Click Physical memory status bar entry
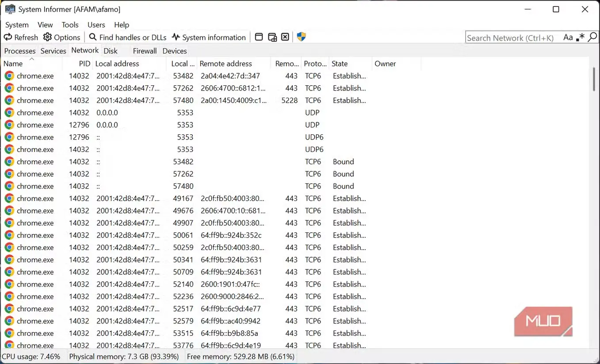600x364 pixels. [x=124, y=356]
